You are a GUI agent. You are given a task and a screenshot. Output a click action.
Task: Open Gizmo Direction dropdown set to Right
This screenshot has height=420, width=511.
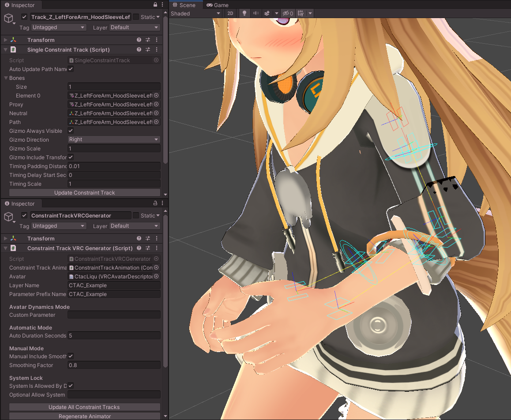point(114,139)
